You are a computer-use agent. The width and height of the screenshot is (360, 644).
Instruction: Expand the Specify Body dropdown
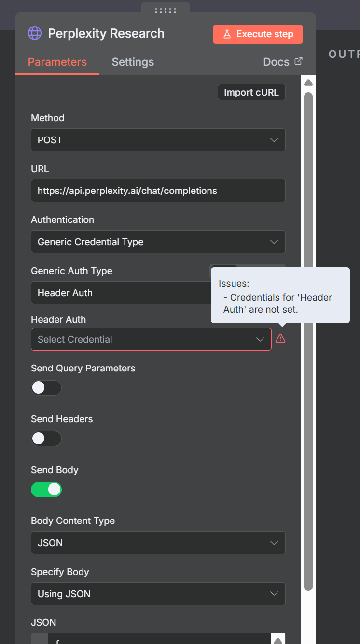tap(158, 594)
